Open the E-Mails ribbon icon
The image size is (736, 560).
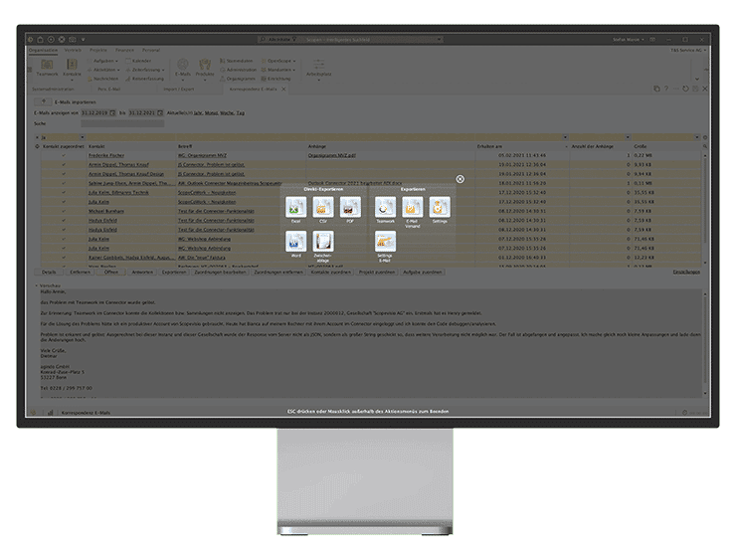(183, 68)
